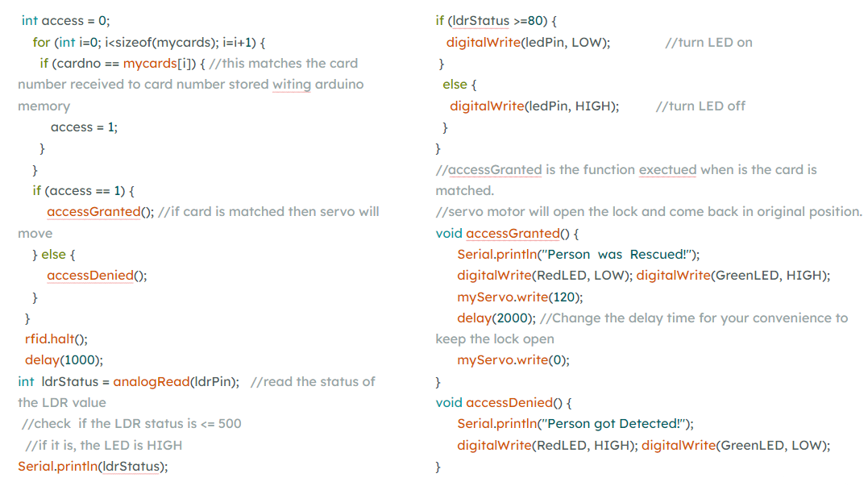Click mycards[i] in the if condition
Image resolution: width=868 pixels, height=486 pixels.
coord(158,64)
